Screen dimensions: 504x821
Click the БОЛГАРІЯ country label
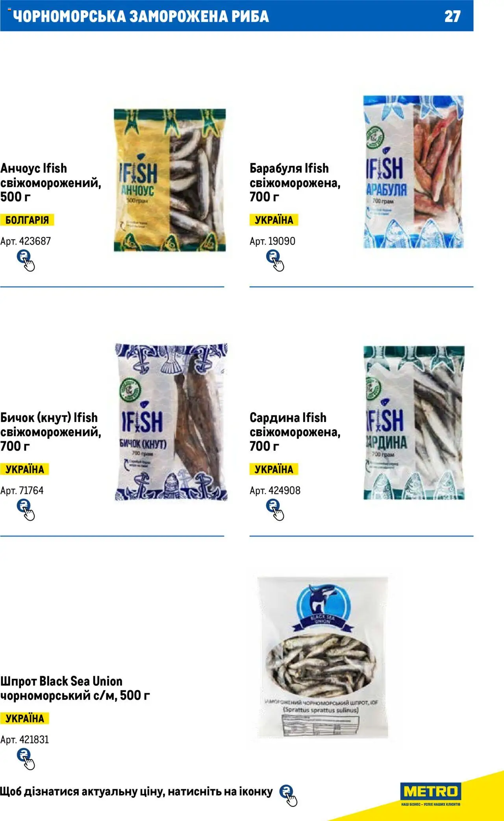click(27, 220)
